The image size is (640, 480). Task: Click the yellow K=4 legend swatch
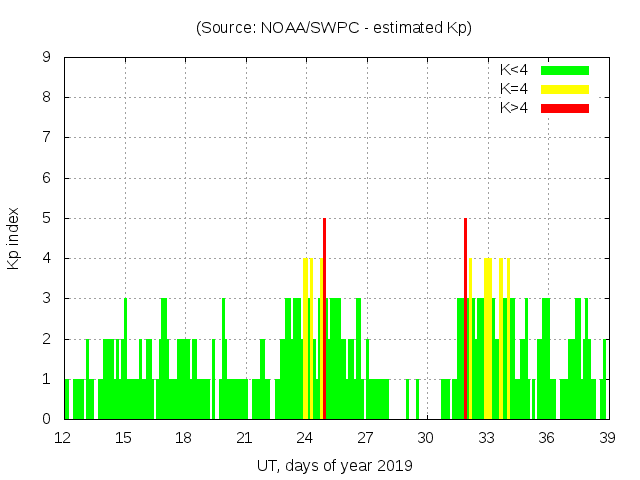tap(565, 89)
